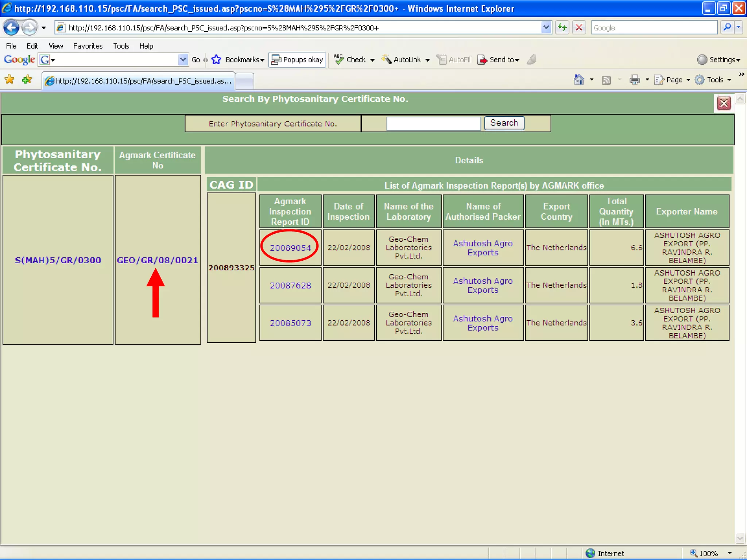Open the Tools menu in menu bar
Image resolution: width=747 pixels, height=560 pixels.
[x=121, y=46]
